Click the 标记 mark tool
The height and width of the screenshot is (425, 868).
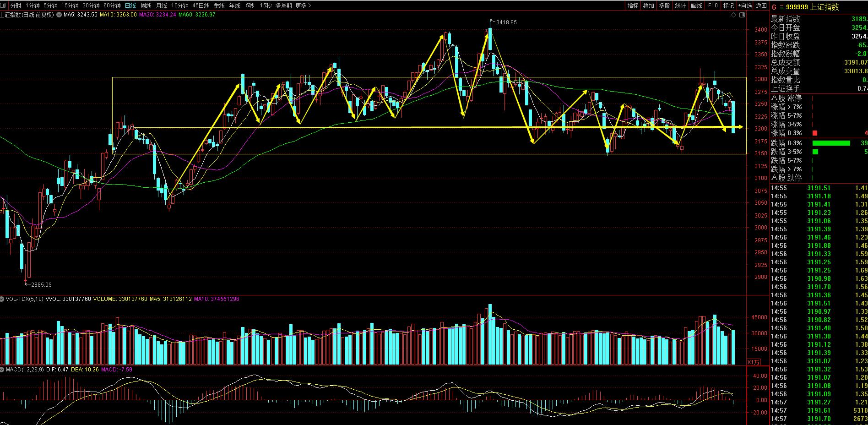point(728,5)
